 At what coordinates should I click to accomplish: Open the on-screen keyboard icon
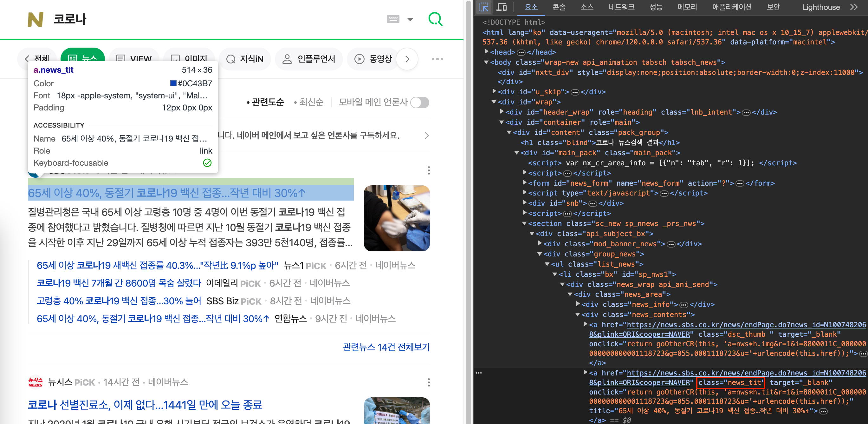point(392,19)
